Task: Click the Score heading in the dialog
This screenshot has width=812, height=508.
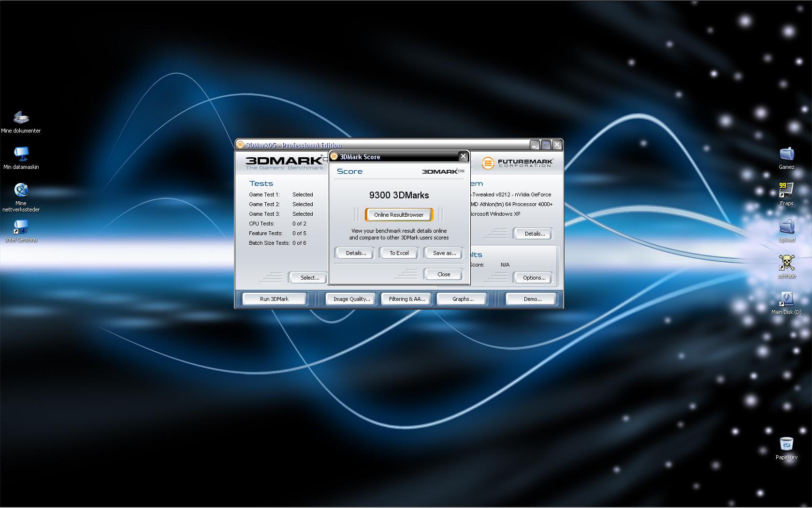Action: tap(349, 171)
